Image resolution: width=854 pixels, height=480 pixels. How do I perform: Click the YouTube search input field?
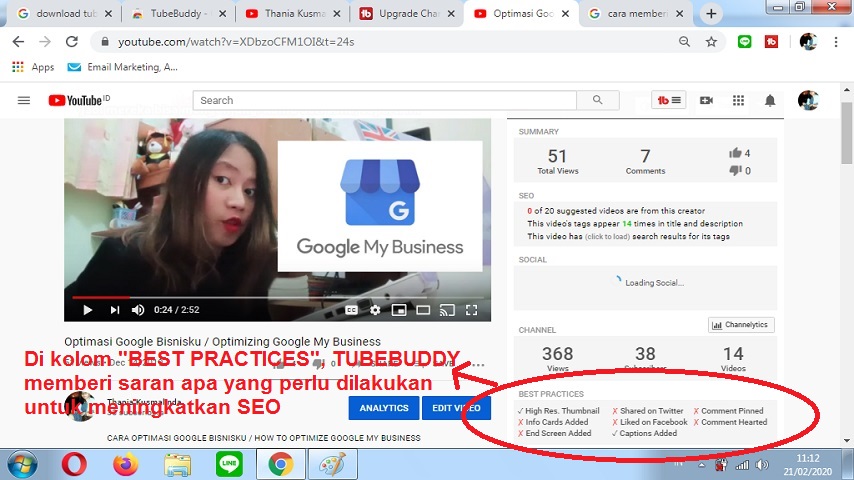(x=385, y=100)
